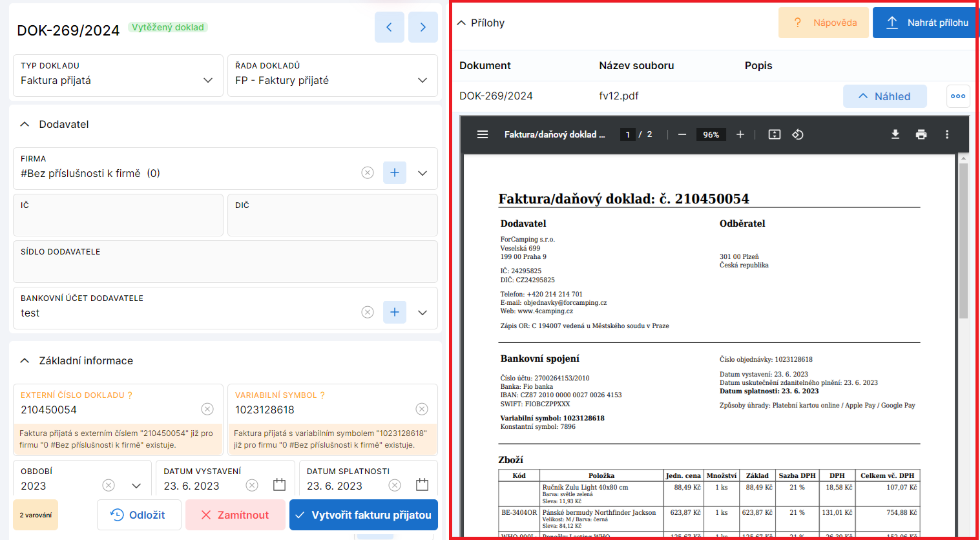Image resolution: width=980 pixels, height=540 pixels.
Task: Add a new supplier bank account
Action: (x=395, y=312)
